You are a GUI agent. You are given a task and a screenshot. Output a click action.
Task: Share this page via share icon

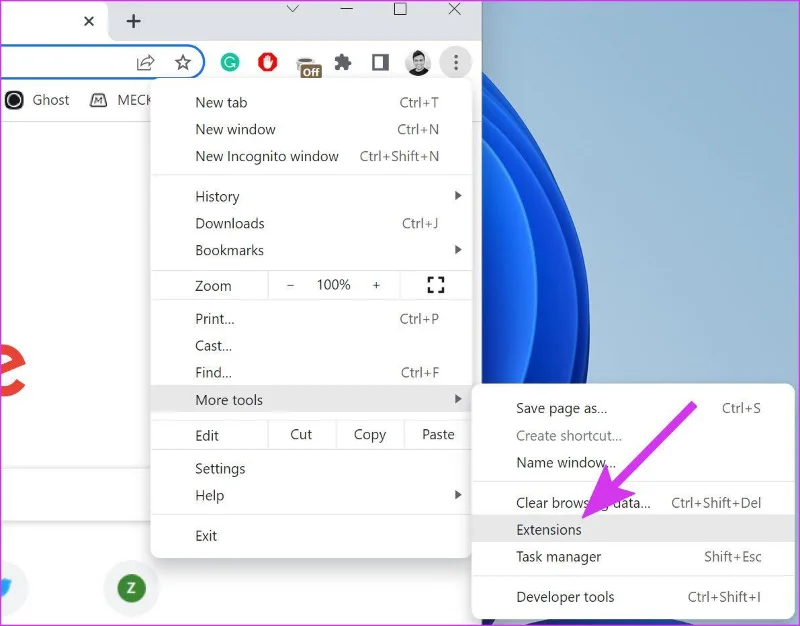(145, 63)
